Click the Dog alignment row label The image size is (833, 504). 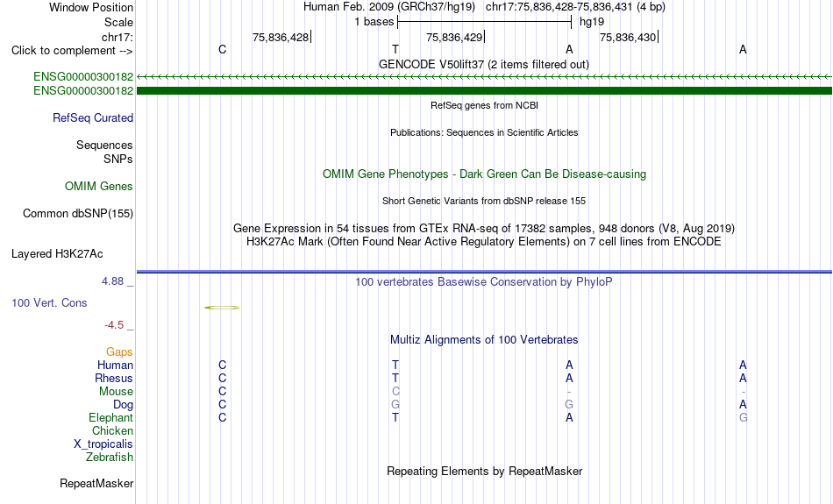[x=124, y=405]
